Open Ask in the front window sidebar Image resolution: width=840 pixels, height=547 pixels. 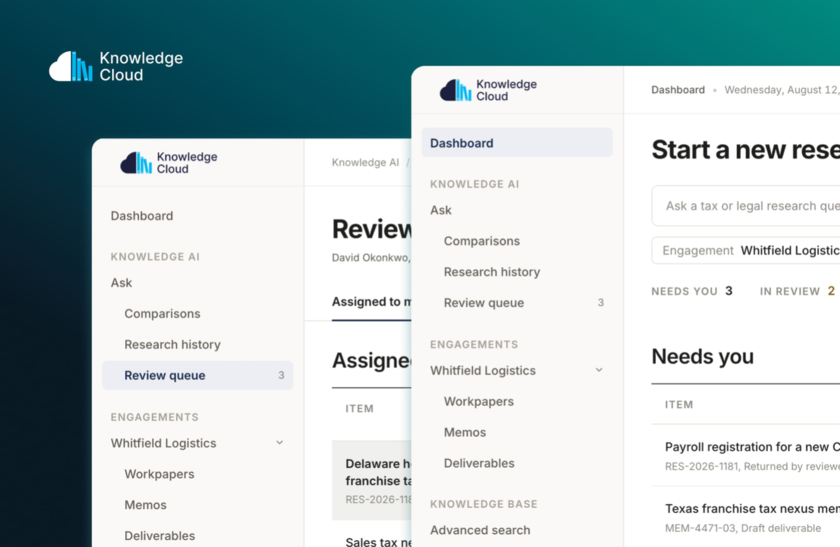441,210
